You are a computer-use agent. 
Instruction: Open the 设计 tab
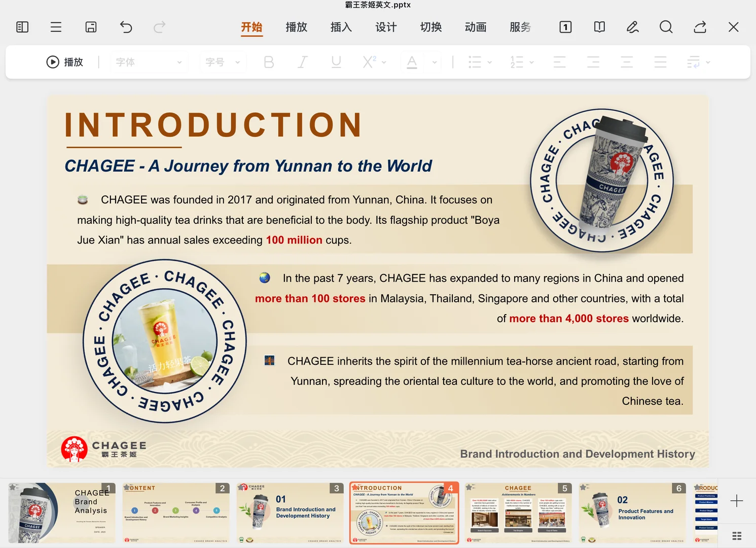tap(386, 27)
